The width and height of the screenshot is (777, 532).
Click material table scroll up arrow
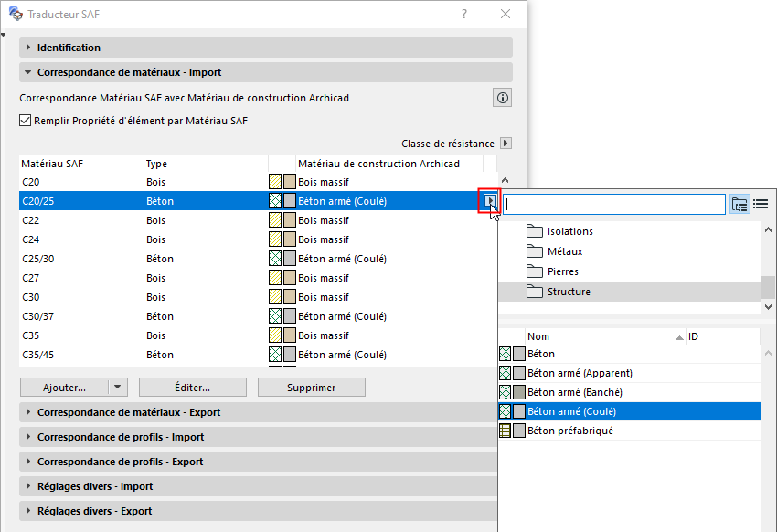pos(505,181)
